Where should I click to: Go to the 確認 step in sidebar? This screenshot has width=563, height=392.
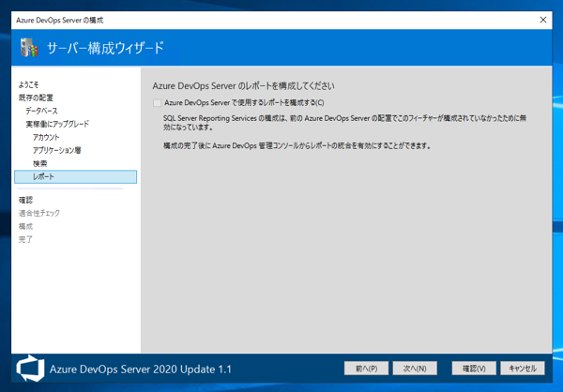25,200
